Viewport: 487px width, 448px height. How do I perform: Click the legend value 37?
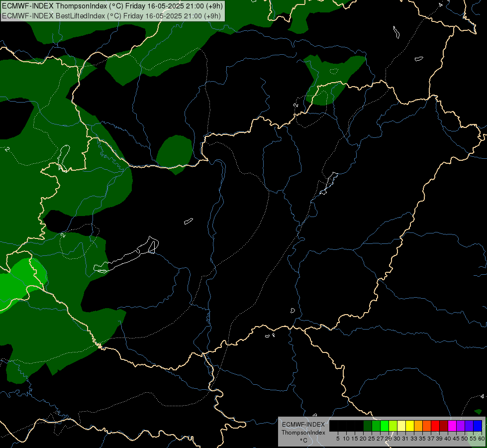(431, 439)
